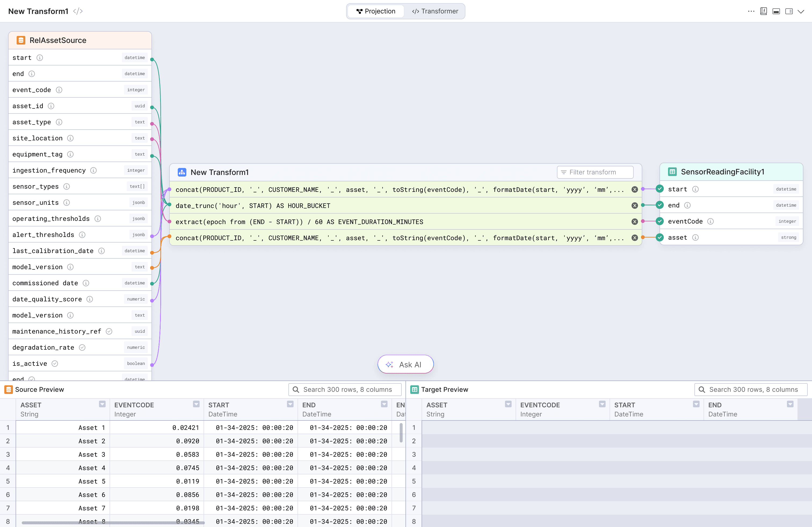This screenshot has height=527, width=812.
Task: Click the code icon beside New Transform1 title
Action: click(78, 11)
